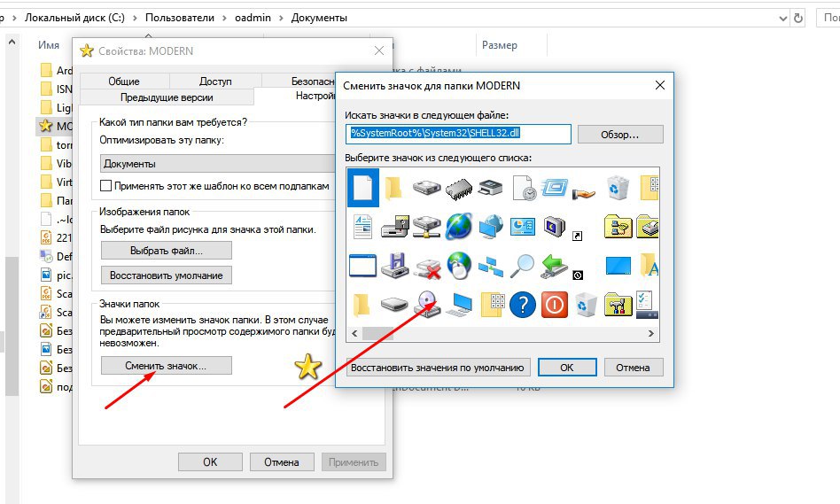Select the formatted text document icon
The width and height of the screenshot is (840, 504).
click(x=362, y=226)
